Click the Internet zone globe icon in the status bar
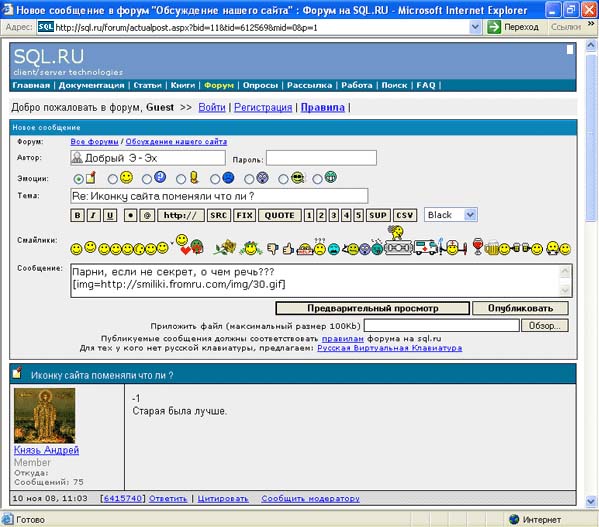 pyautogui.click(x=514, y=519)
